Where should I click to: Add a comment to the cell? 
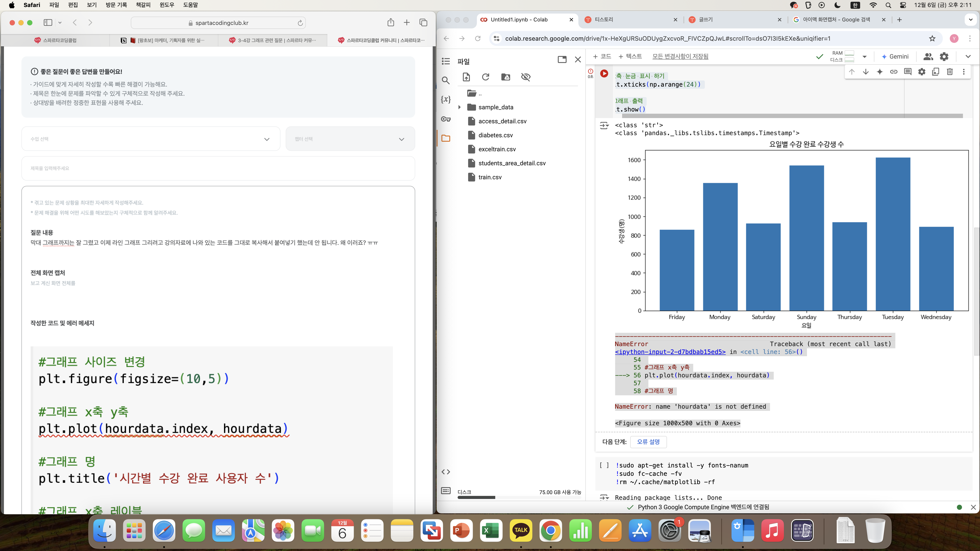908,71
